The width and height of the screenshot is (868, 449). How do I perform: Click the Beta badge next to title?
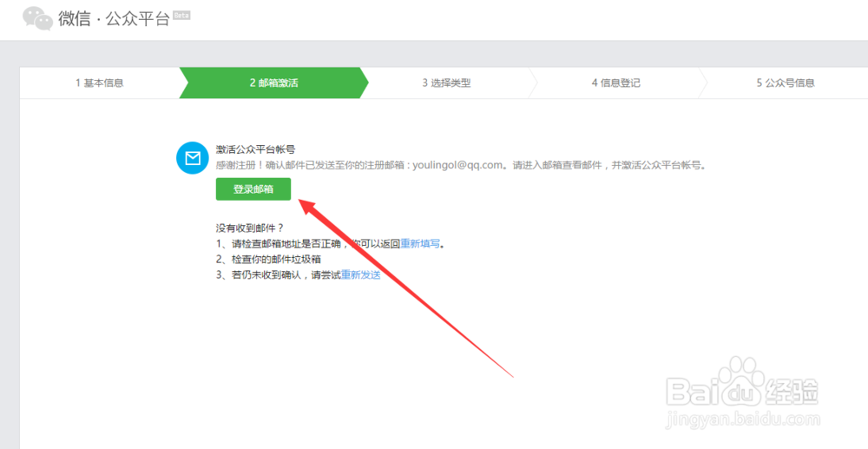(x=181, y=15)
